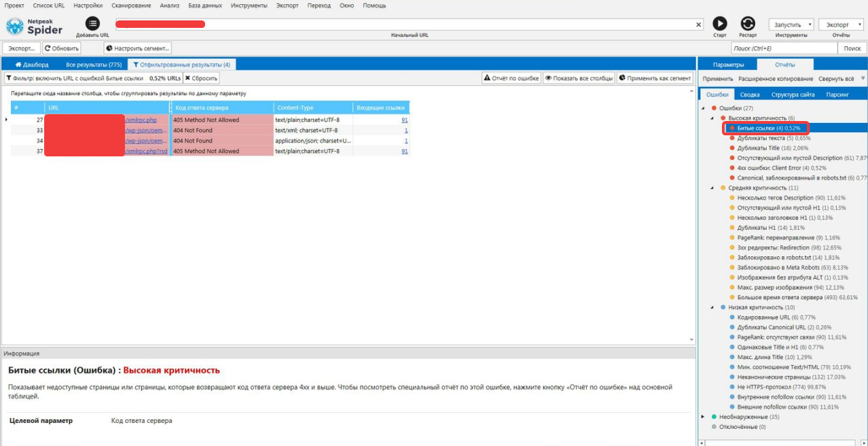Click Применить in the side panel

717,79
